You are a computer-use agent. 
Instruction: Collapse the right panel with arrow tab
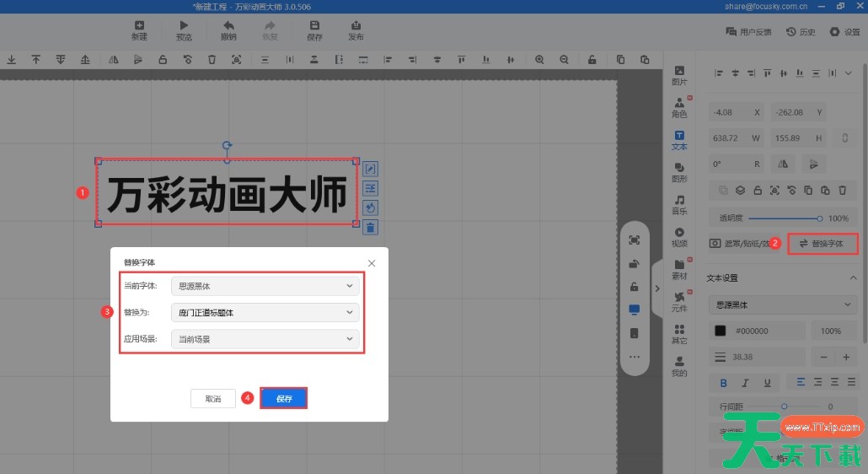point(657,288)
